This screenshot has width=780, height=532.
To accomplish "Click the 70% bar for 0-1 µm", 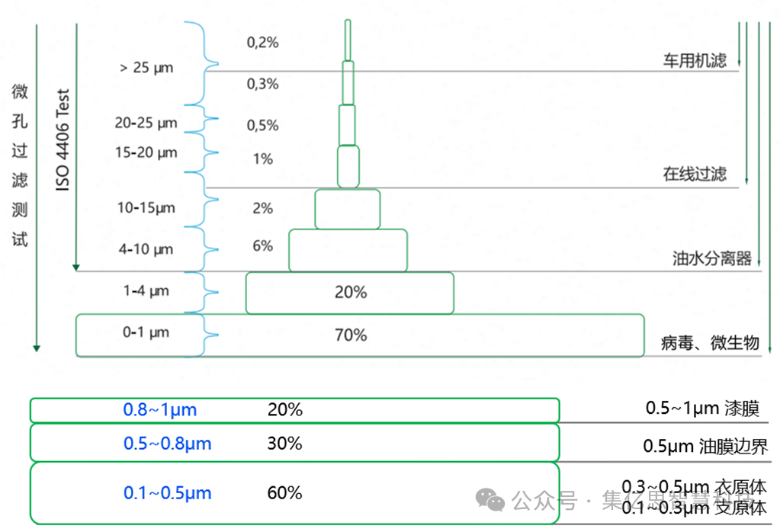I will (x=350, y=335).
